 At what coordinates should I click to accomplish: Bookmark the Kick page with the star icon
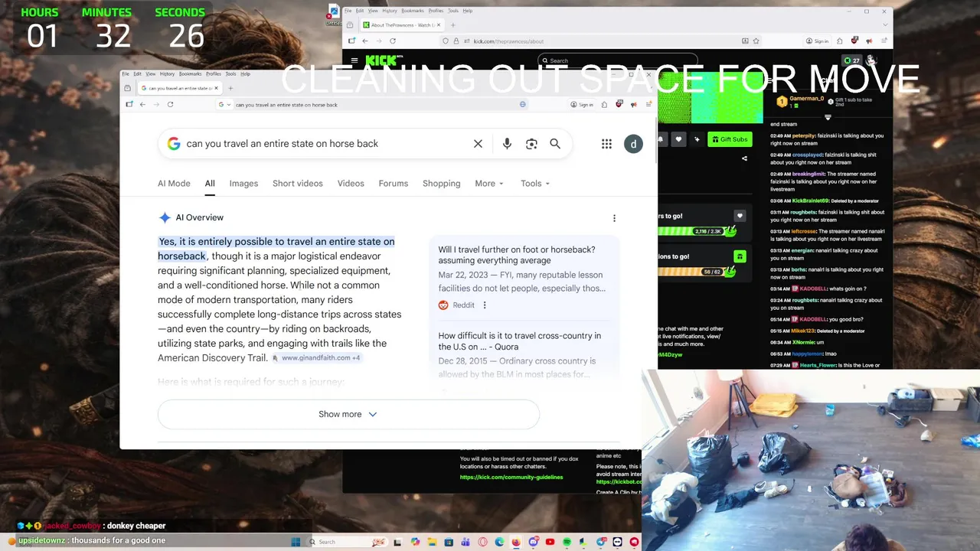coord(756,41)
